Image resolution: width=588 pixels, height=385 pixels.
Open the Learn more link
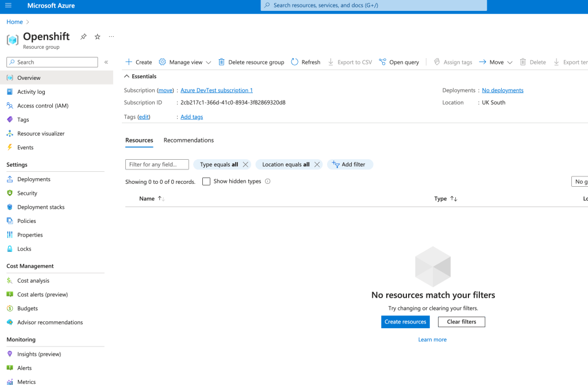[432, 340]
